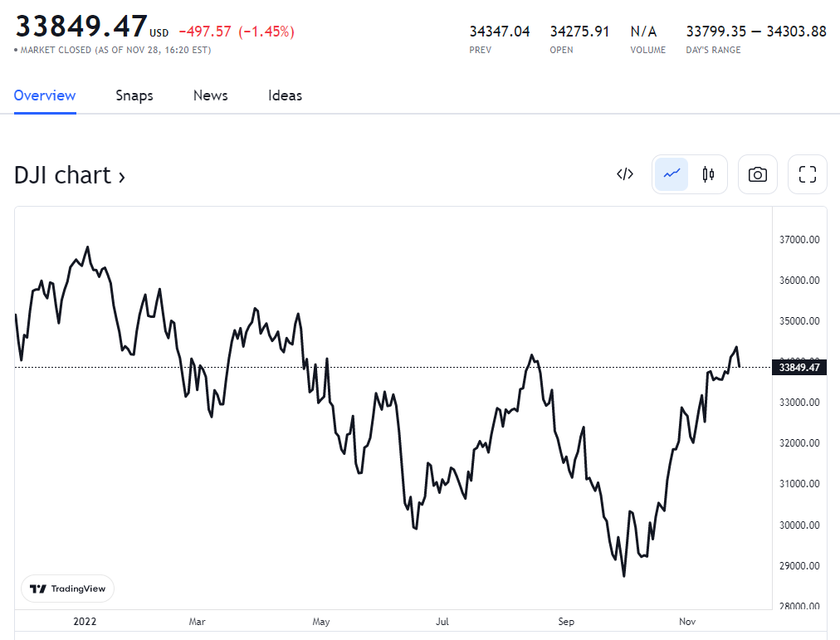
Task: Open the DJI chart link
Action: pos(62,175)
